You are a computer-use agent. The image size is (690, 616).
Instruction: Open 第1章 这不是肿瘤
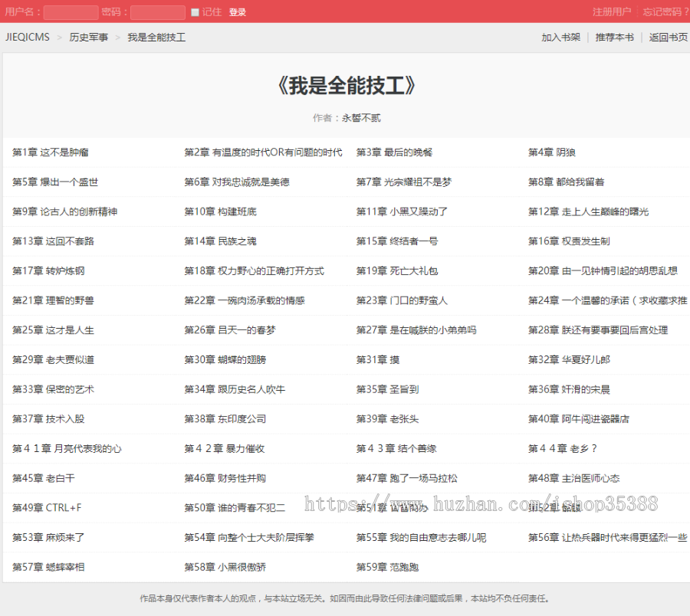pos(51,152)
